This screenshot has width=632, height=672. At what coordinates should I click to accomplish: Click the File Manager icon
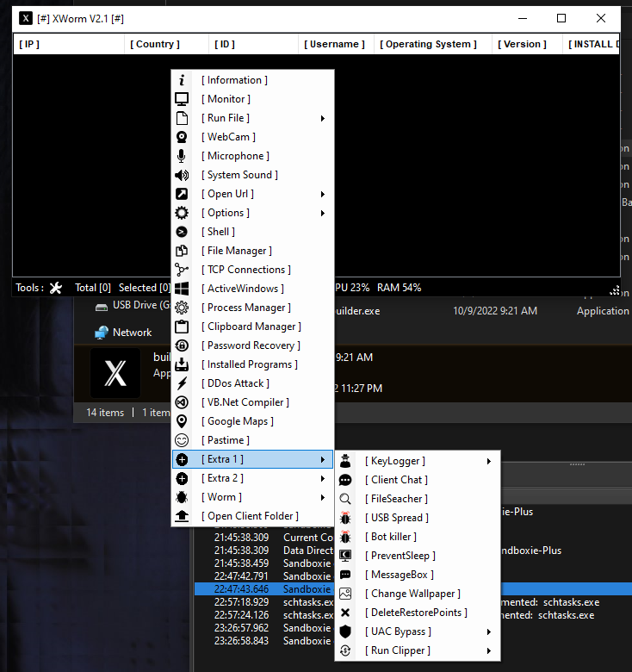pyautogui.click(x=182, y=251)
